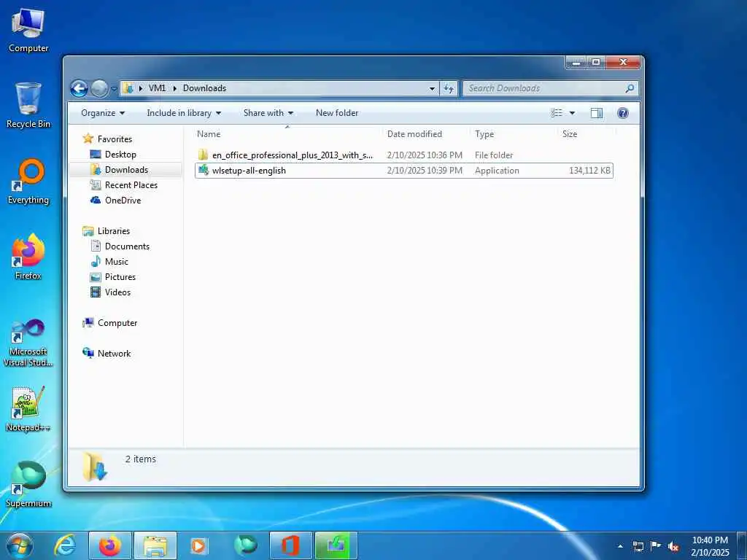This screenshot has height=560, width=747.
Task: Open Action Center flag tray icon
Action: click(x=656, y=546)
